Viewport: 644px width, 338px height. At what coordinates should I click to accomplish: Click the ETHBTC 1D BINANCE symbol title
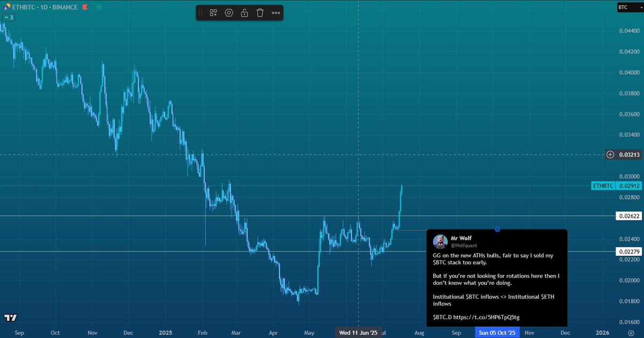point(45,7)
